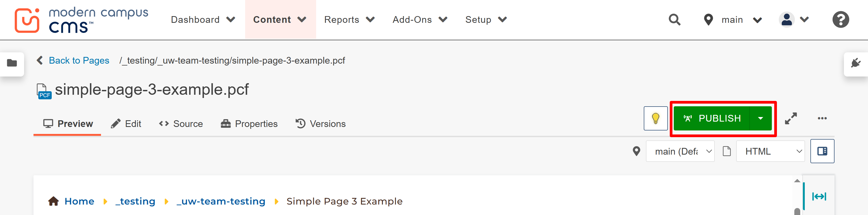Open the search tool
Image resolution: width=868 pixels, height=215 pixels.
[675, 20]
